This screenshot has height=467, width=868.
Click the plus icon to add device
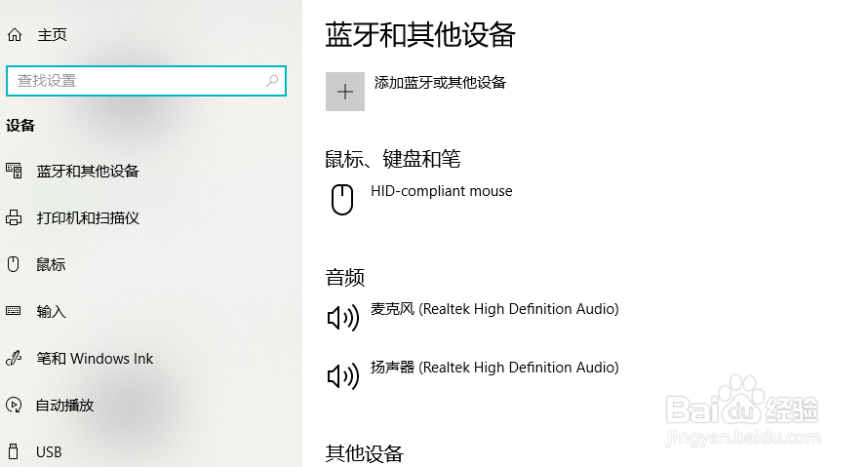[345, 92]
